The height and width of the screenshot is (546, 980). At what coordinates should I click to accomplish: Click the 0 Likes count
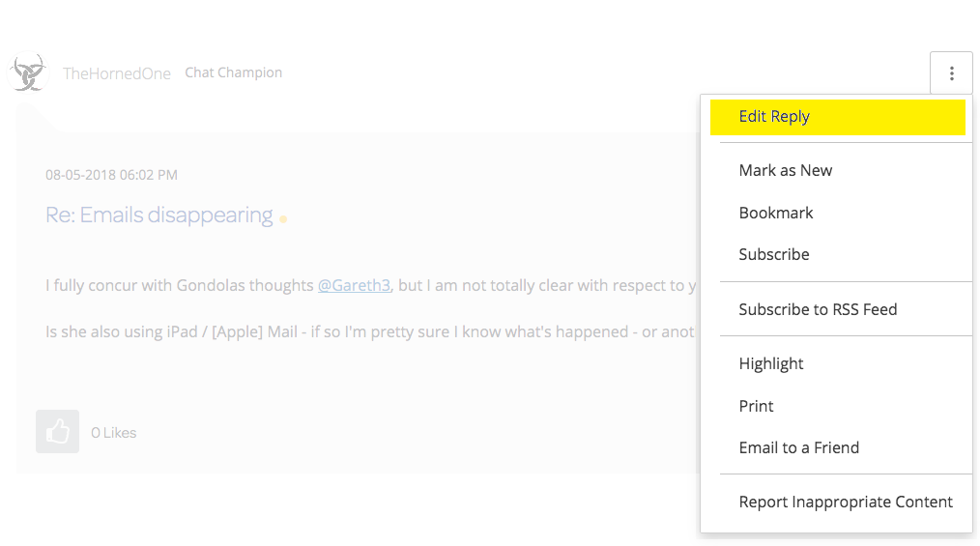pyautogui.click(x=113, y=433)
